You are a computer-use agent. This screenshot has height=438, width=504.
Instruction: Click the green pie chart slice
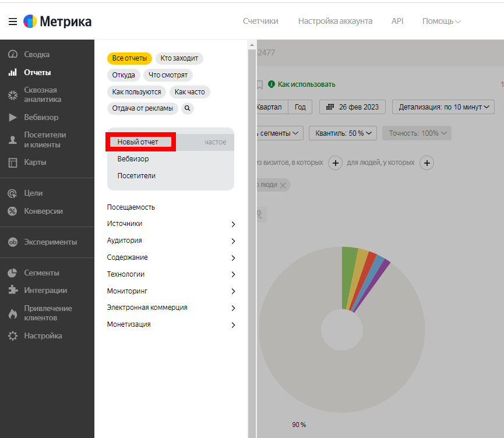pyautogui.click(x=348, y=278)
